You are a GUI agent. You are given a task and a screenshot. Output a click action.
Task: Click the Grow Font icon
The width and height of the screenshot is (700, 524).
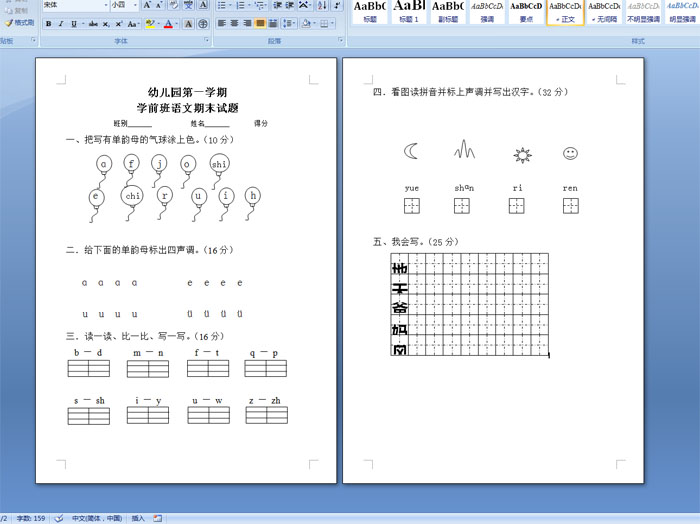[147, 5]
